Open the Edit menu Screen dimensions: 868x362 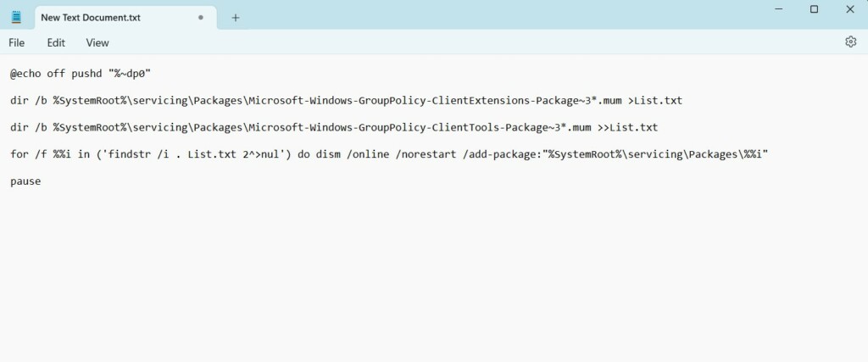pyautogui.click(x=56, y=42)
